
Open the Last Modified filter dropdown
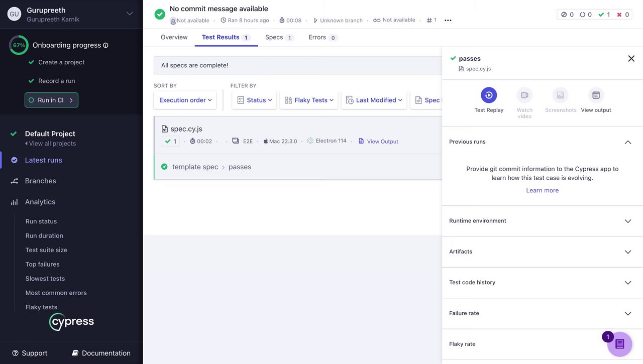[374, 100]
